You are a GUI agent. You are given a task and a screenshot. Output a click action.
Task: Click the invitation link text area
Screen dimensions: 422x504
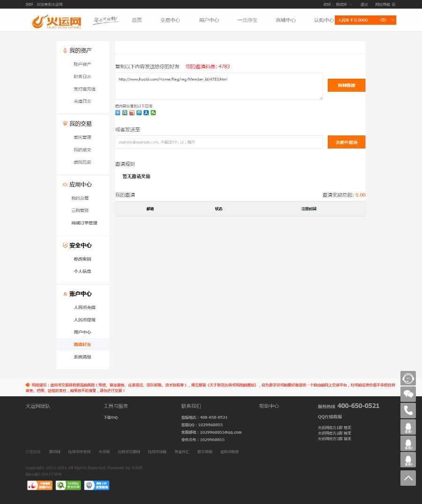(x=219, y=86)
